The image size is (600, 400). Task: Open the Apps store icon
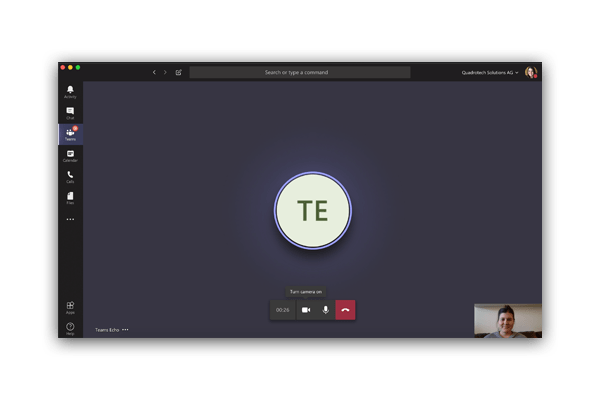[70, 307]
